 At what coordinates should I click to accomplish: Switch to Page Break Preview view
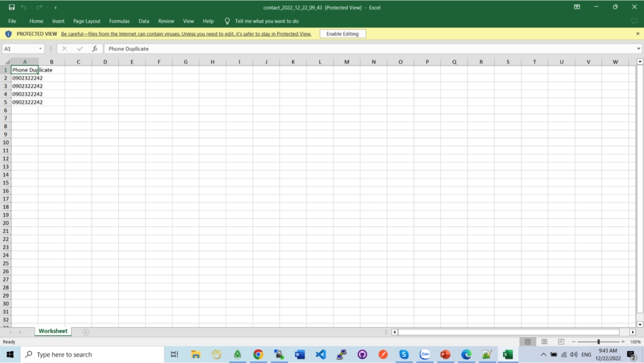point(560,342)
